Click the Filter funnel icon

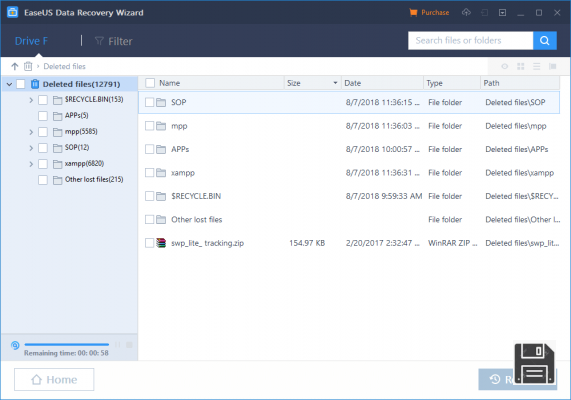pyautogui.click(x=99, y=41)
